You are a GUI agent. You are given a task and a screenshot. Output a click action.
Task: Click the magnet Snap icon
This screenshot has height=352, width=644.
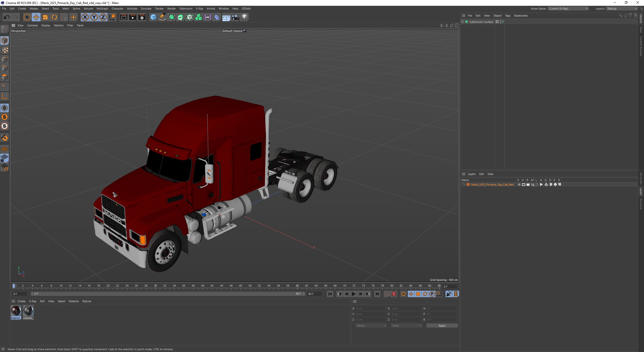pyautogui.click(x=5, y=138)
